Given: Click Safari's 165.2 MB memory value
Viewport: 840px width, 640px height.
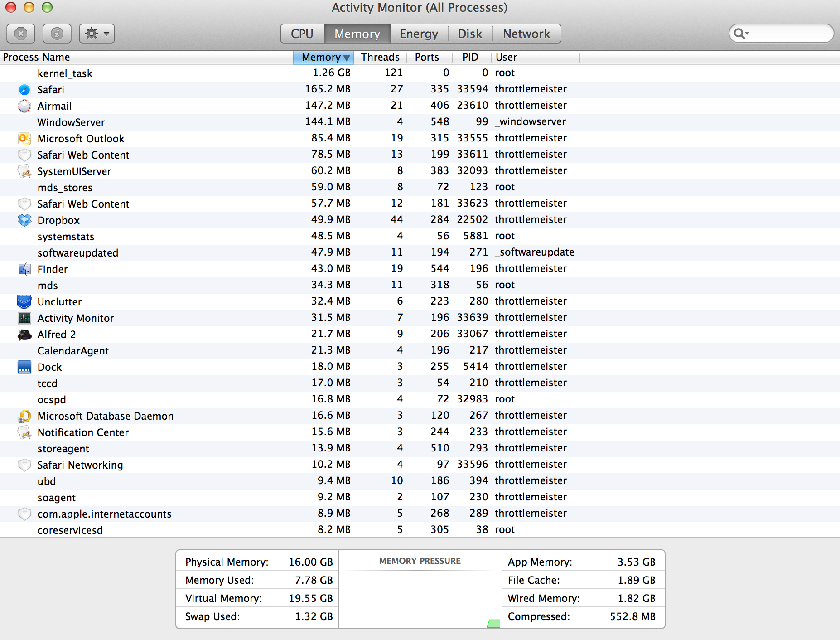Looking at the screenshot, I should (328, 89).
